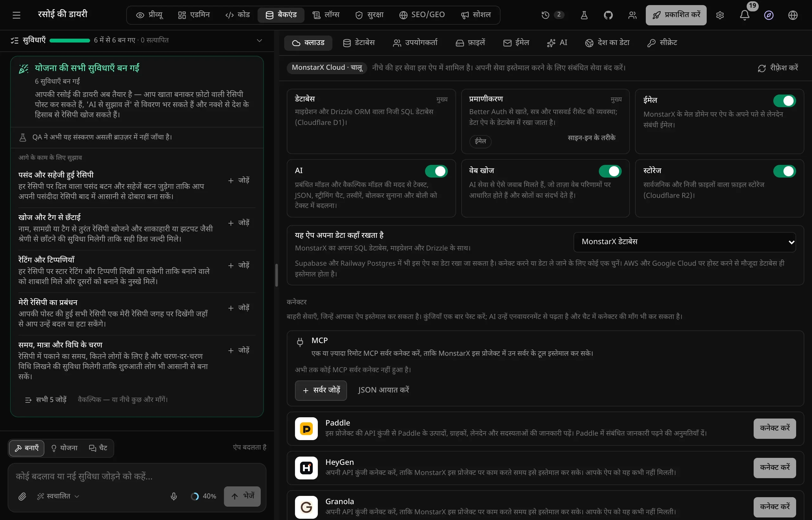Viewport: 812px width, 520px height.
Task: Collapse the सुविधाएँ panel chevron
Action: tap(259, 40)
